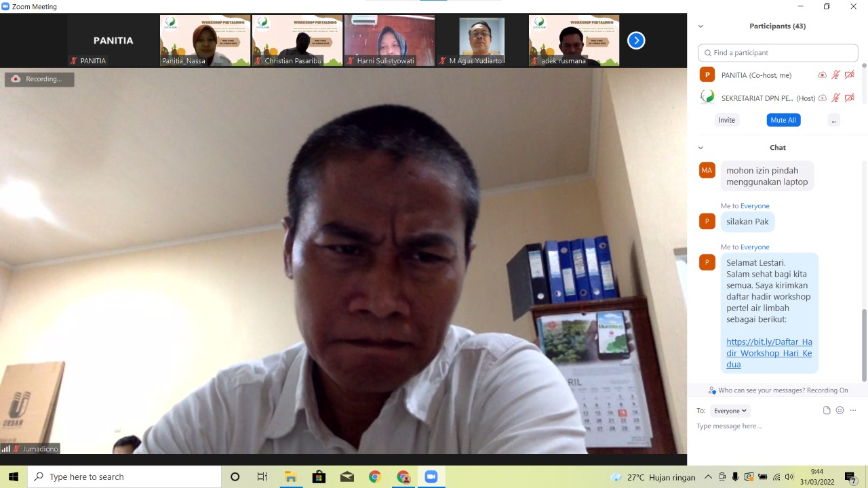Click the emoji icon in chat
The height and width of the screenshot is (488, 868).
(x=840, y=410)
